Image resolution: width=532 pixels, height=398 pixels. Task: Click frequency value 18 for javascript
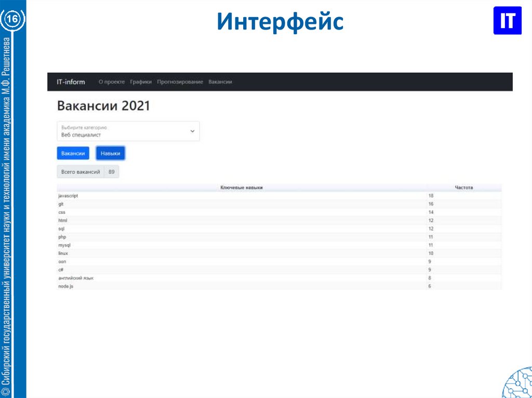point(431,196)
